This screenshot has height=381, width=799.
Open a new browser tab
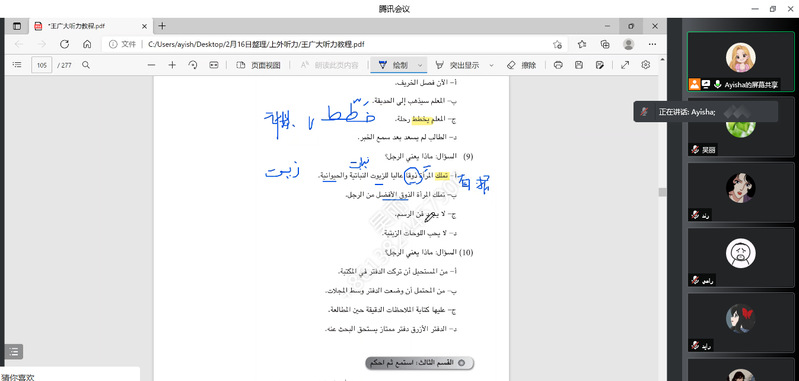(162, 26)
